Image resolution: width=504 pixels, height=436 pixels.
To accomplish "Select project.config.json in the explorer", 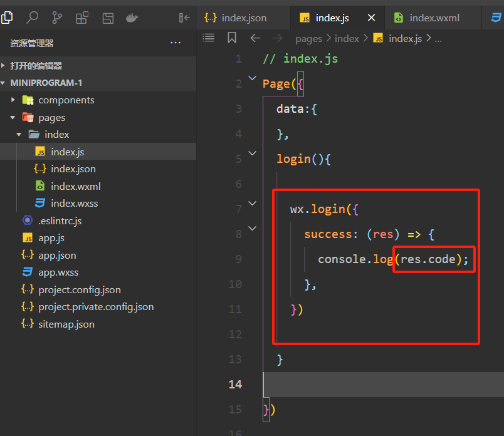I will click(x=79, y=289).
